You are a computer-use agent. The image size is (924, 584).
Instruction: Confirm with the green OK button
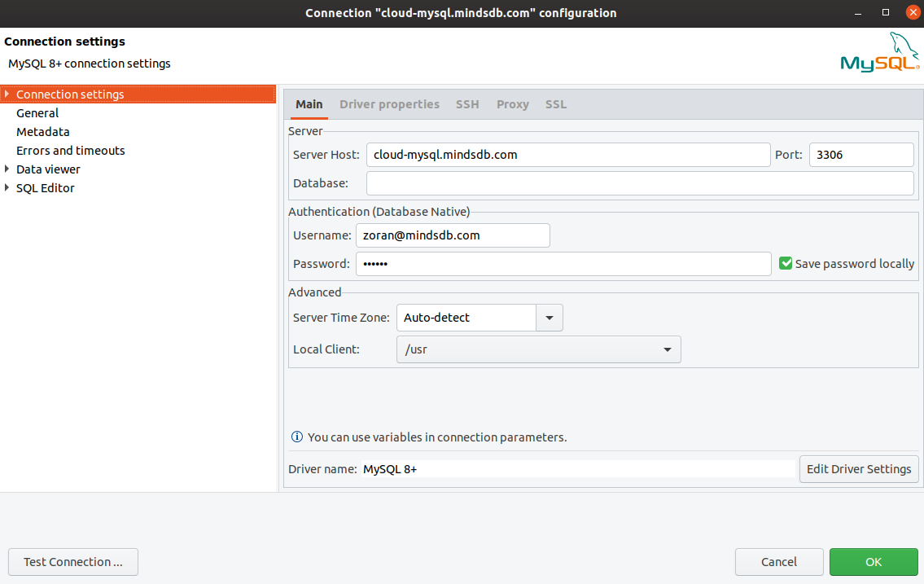(874, 562)
